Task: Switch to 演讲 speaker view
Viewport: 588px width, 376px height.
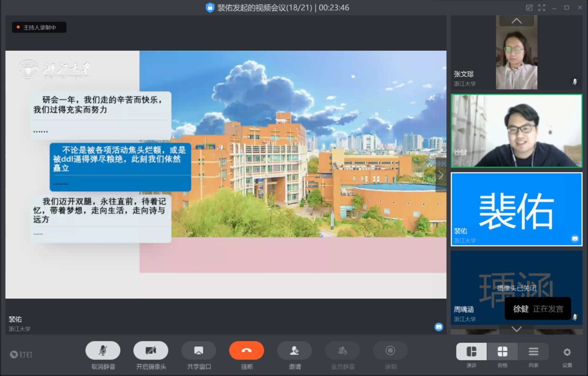Action: click(x=471, y=352)
